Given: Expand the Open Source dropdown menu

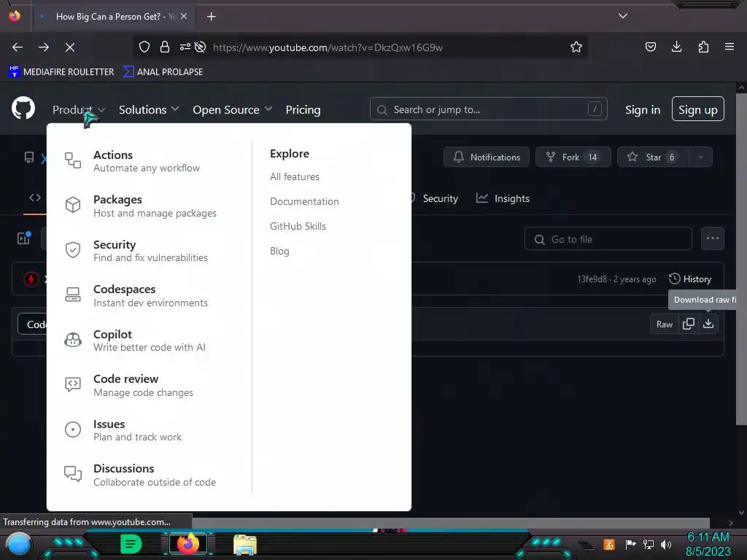Looking at the screenshot, I should click(x=233, y=109).
